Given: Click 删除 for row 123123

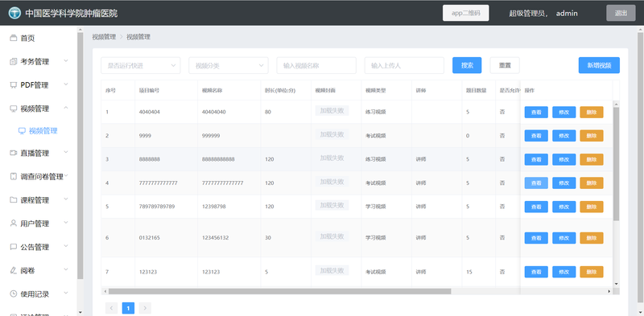Looking at the screenshot, I should point(592,272).
